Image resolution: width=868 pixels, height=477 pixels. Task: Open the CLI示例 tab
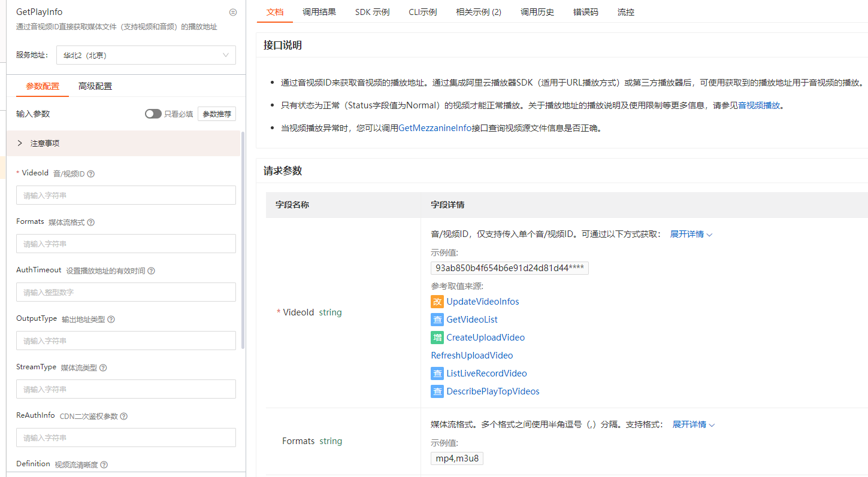[x=423, y=12]
